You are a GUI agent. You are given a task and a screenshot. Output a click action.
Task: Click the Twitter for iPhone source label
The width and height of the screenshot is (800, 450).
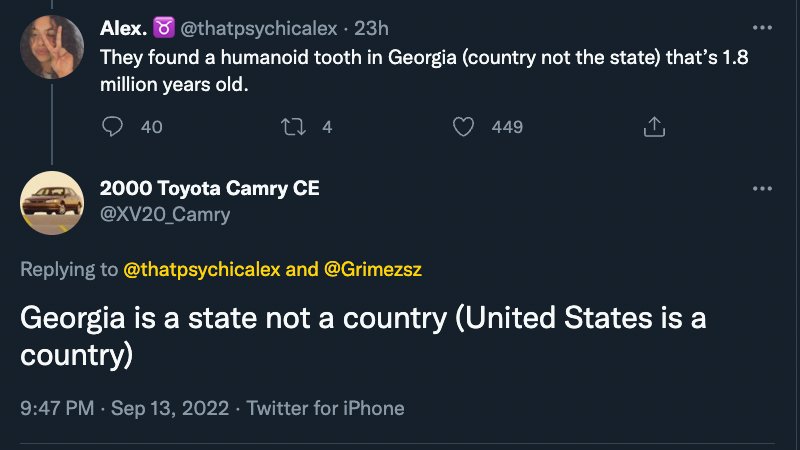(x=326, y=408)
